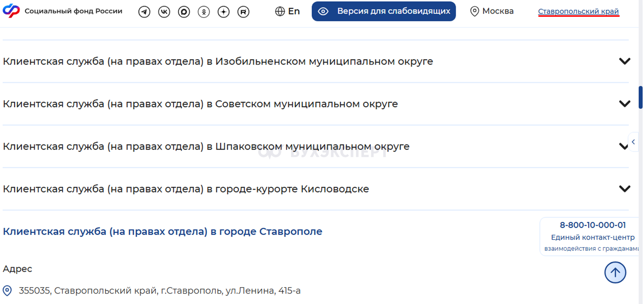Click the page vertical scrollbar thumb

click(640, 97)
